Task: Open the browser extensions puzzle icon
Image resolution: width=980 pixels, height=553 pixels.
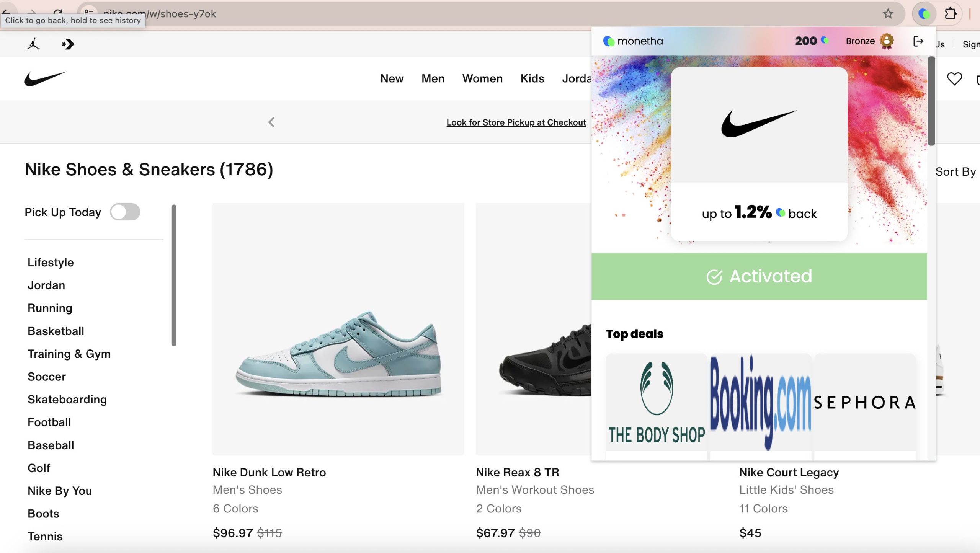Action: 951,14
